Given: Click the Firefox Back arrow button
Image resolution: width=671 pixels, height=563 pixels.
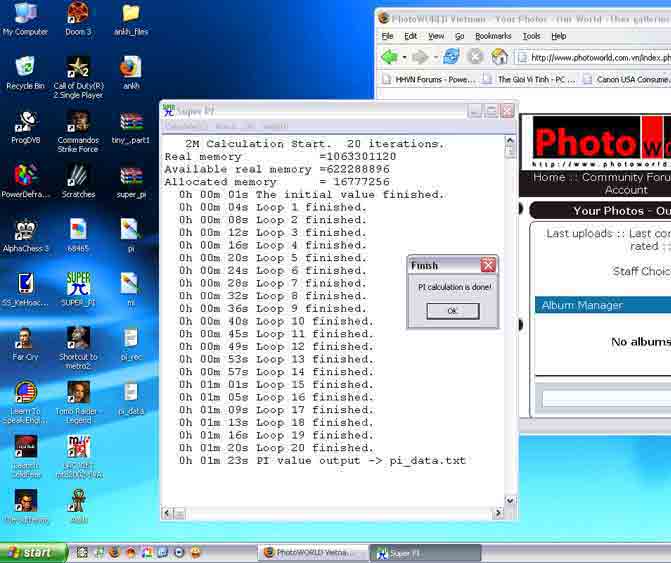Looking at the screenshot, I should tap(388, 57).
